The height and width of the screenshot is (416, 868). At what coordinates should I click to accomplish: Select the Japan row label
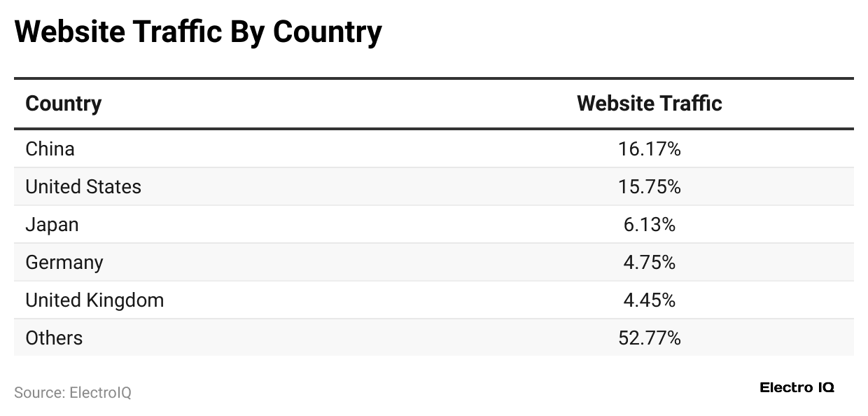[52, 224]
